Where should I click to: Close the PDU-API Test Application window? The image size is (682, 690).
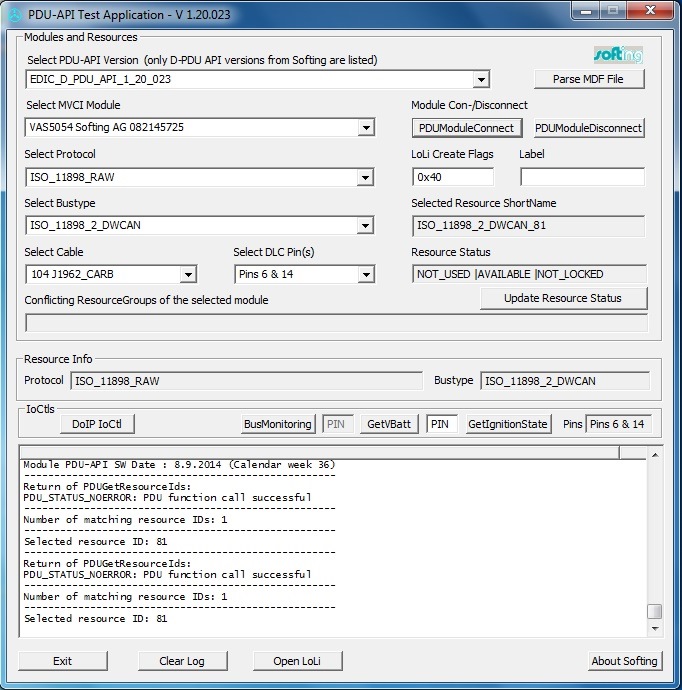click(650, 11)
